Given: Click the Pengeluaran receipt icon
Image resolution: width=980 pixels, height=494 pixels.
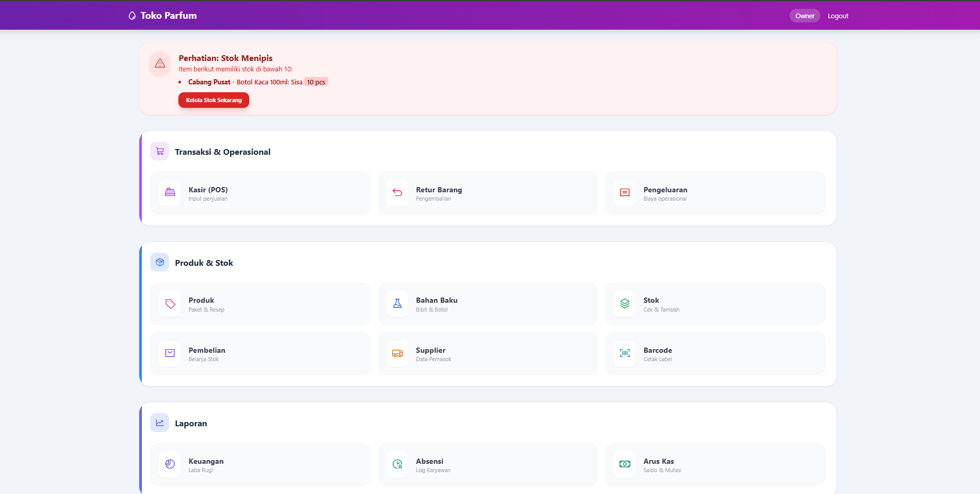Looking at the screenshot, I should [625, 193].
